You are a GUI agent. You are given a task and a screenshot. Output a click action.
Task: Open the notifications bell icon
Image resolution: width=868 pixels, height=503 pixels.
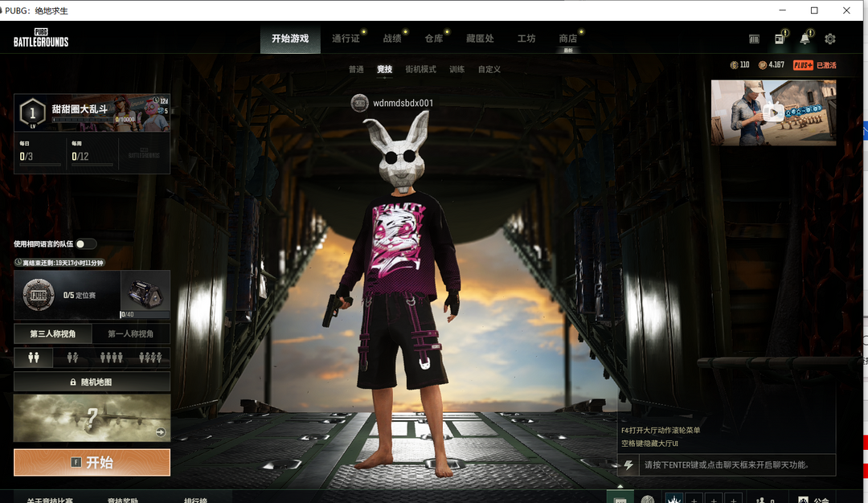[x=805, y=39]
